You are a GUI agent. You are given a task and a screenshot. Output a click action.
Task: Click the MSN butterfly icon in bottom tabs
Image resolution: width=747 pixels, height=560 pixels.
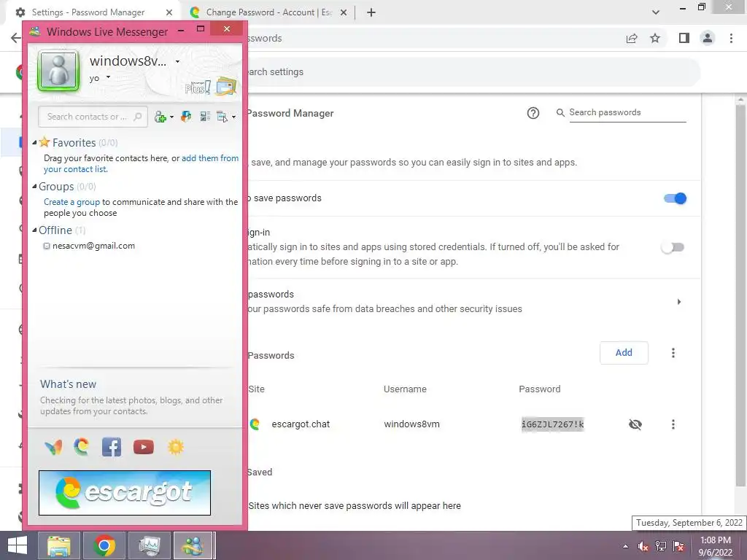pyautogui.click(x=54, y=447)
